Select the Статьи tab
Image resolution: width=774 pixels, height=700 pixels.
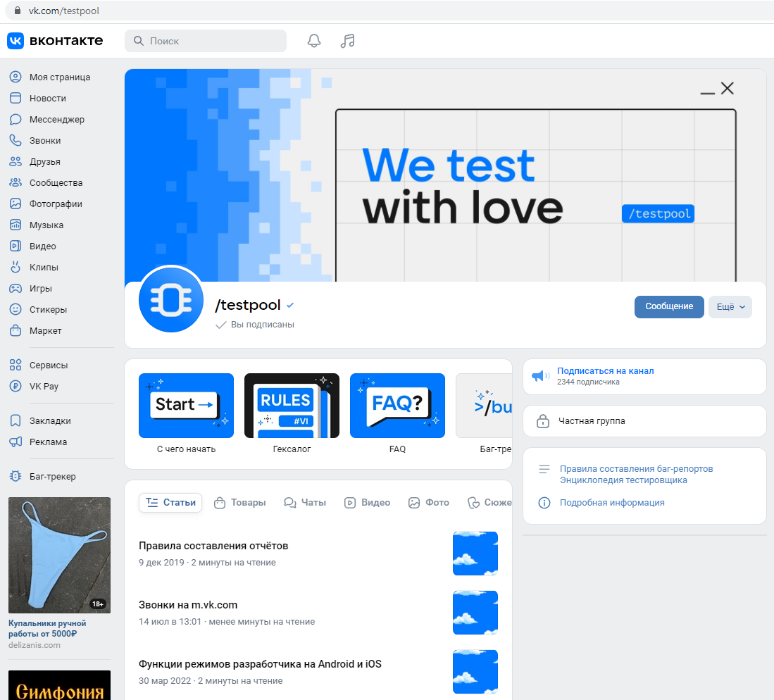(171, 503)
